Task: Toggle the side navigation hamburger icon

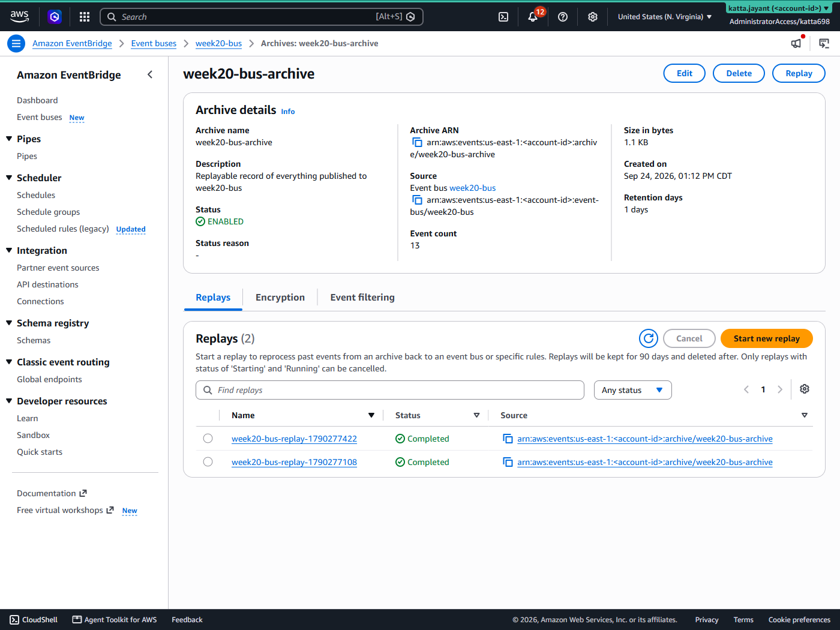Action: [16, 43]
